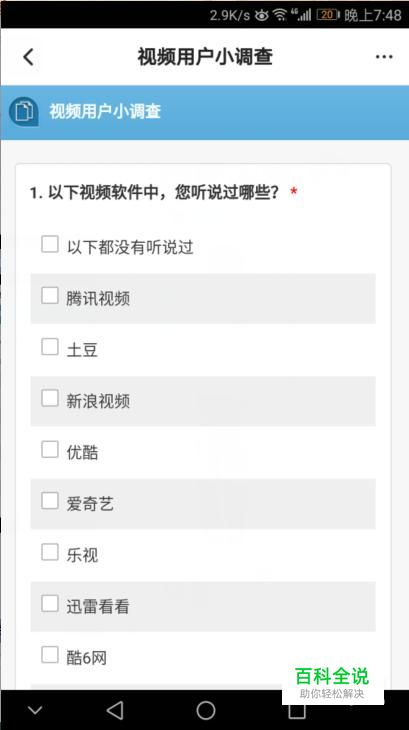Tap the WiFi icon in status bar

tap(280, 15)
